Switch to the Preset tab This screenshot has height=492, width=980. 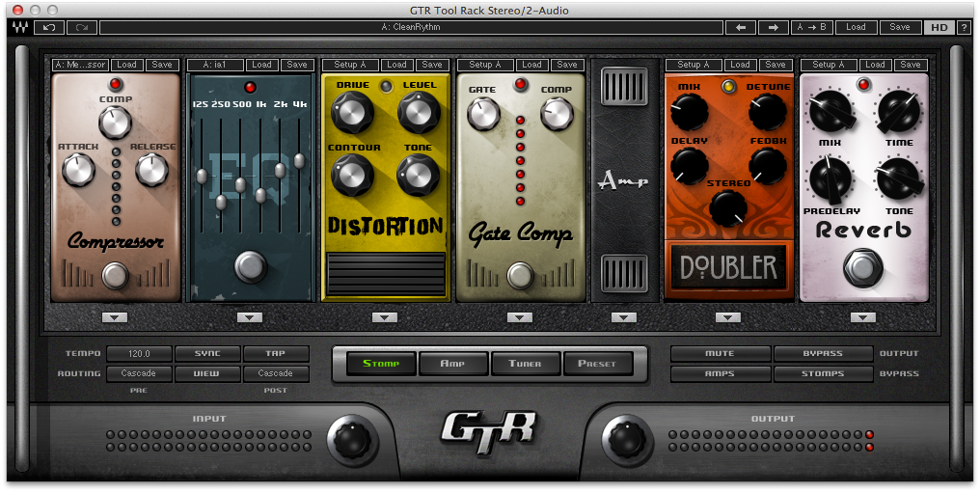(x=597, y=364)
